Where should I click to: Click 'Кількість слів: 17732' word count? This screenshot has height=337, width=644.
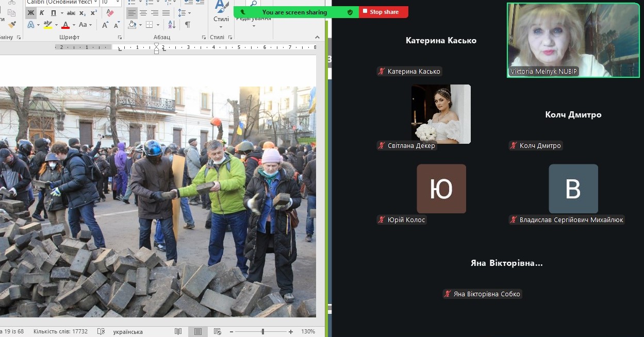(60, 331)
